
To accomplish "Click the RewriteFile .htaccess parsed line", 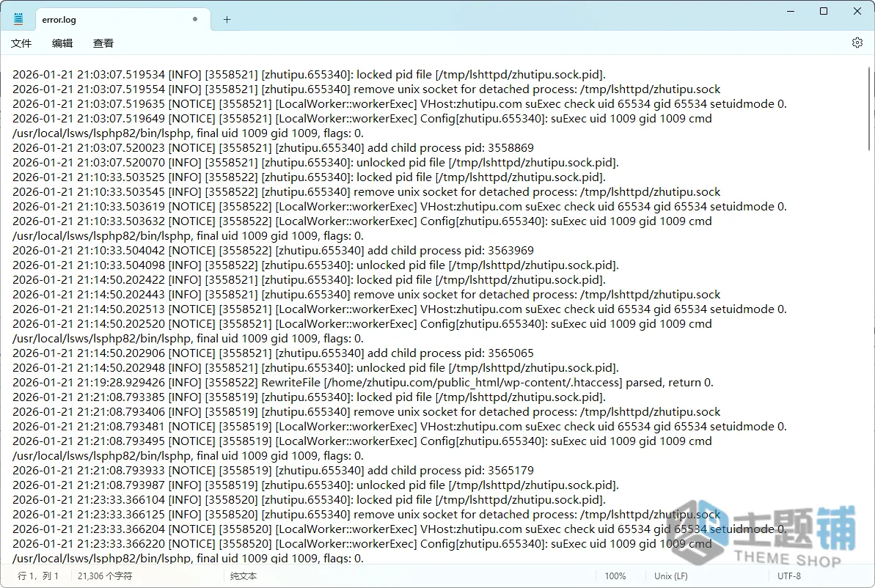I will click(363, 382).
